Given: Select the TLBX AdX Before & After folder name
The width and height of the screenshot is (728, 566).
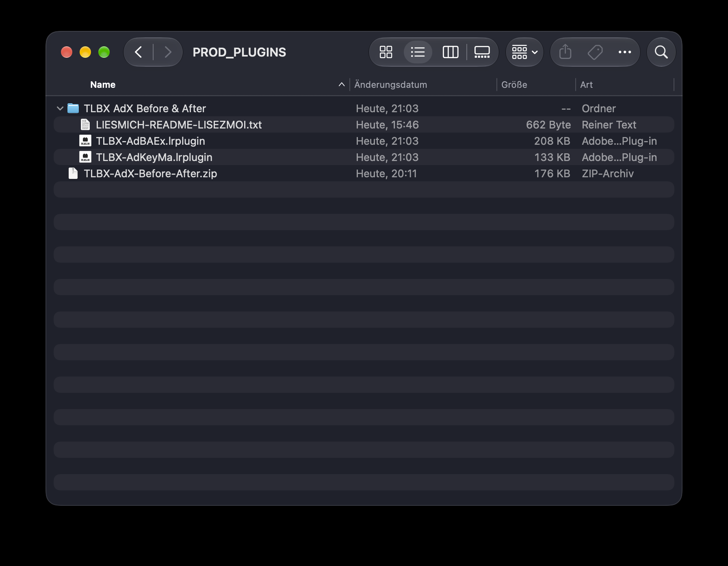Looking at the screenshot, I should [145, 109].
